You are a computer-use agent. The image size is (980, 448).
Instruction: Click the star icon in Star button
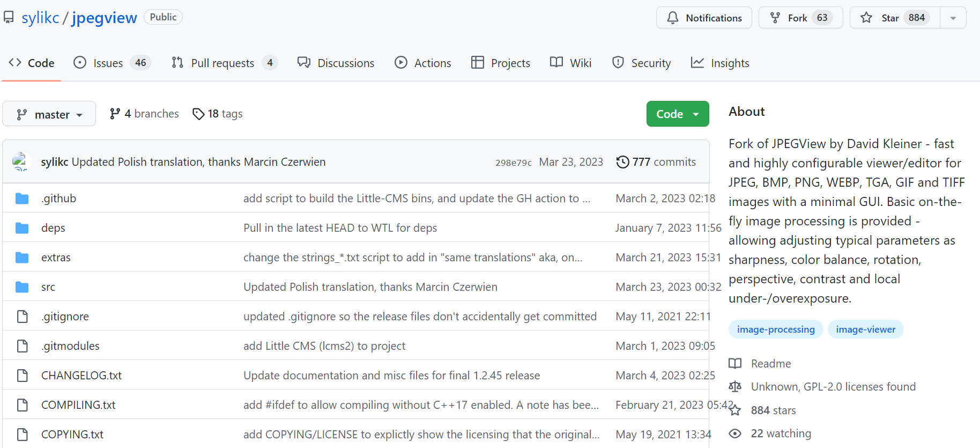coord(866,18)
